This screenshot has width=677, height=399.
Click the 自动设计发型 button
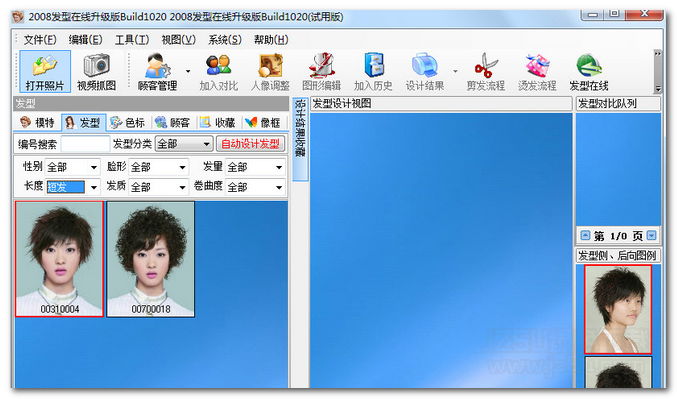click(x=250, y=144)
